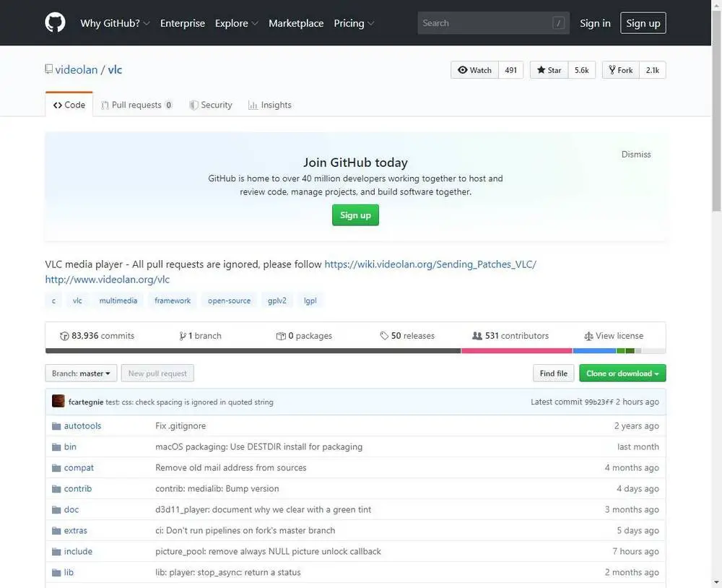Click the slash shortcut icon in search
This screenshot has height=588, width=722.
558,23
